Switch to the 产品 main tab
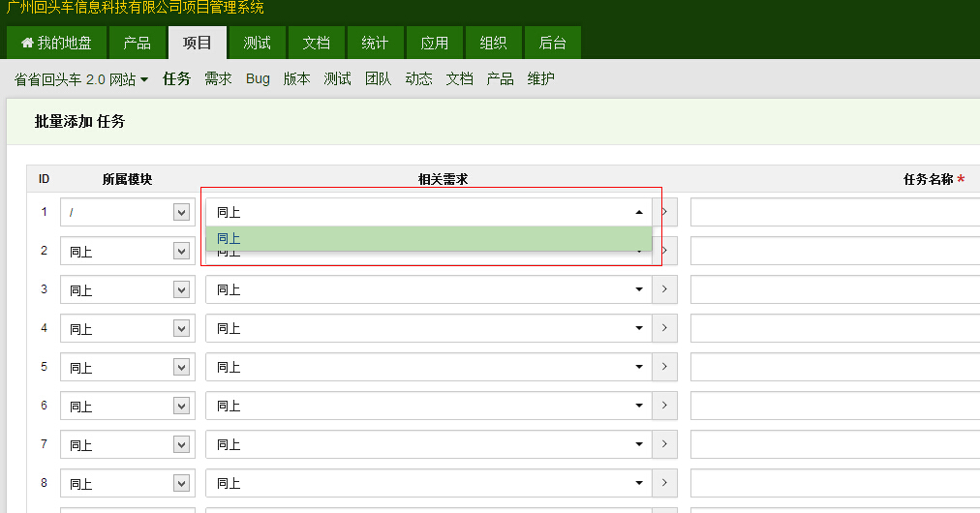This screenshot has width=980, height=513. click(137, 43)
